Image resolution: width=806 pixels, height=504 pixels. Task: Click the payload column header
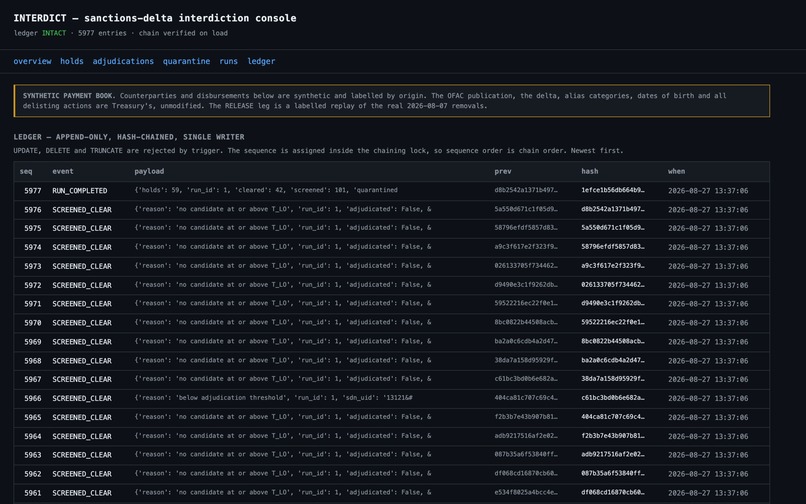tap(149, 171)
